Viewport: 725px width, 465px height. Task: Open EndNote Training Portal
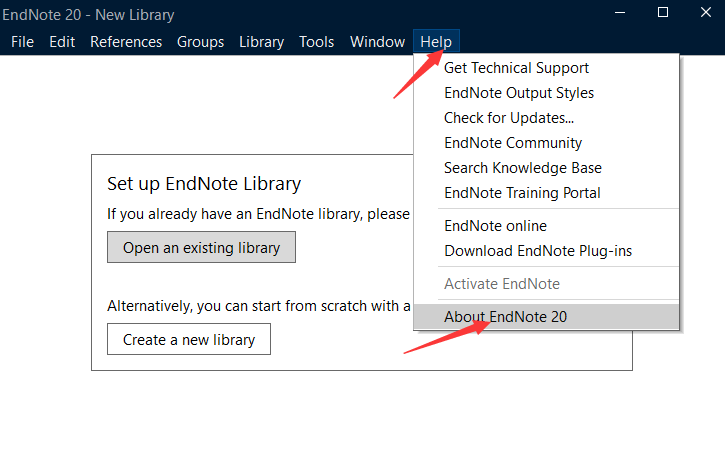[x=547, y=193]
